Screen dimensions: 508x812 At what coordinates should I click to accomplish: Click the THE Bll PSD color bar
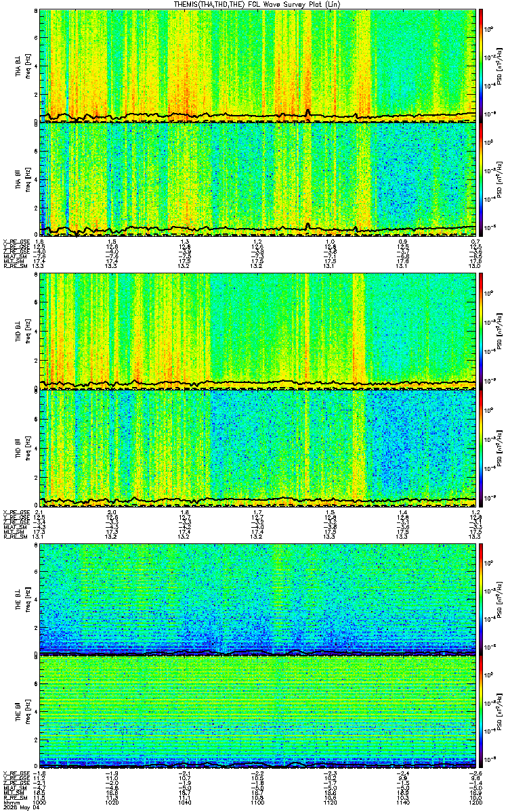481,713
